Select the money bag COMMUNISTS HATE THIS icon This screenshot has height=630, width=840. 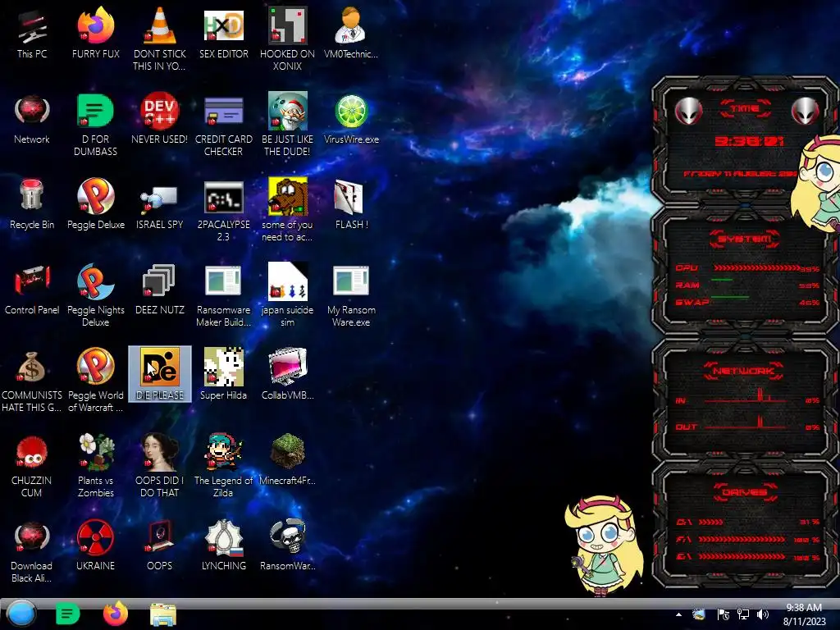[32, 380]
